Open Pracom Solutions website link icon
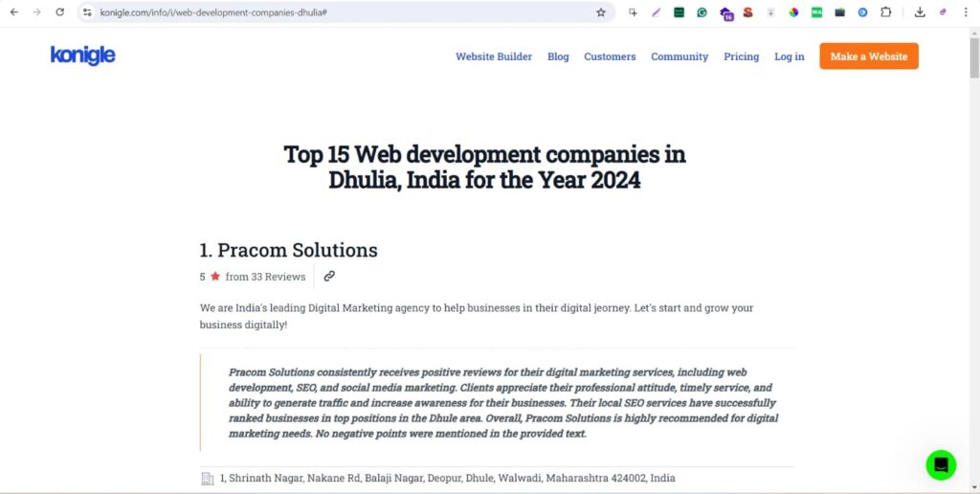Viewport: 980px width, 494px height. pos(329,276)
